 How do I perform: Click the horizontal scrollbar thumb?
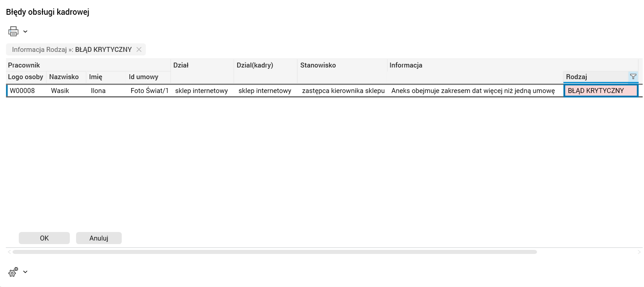coord(274,252)
